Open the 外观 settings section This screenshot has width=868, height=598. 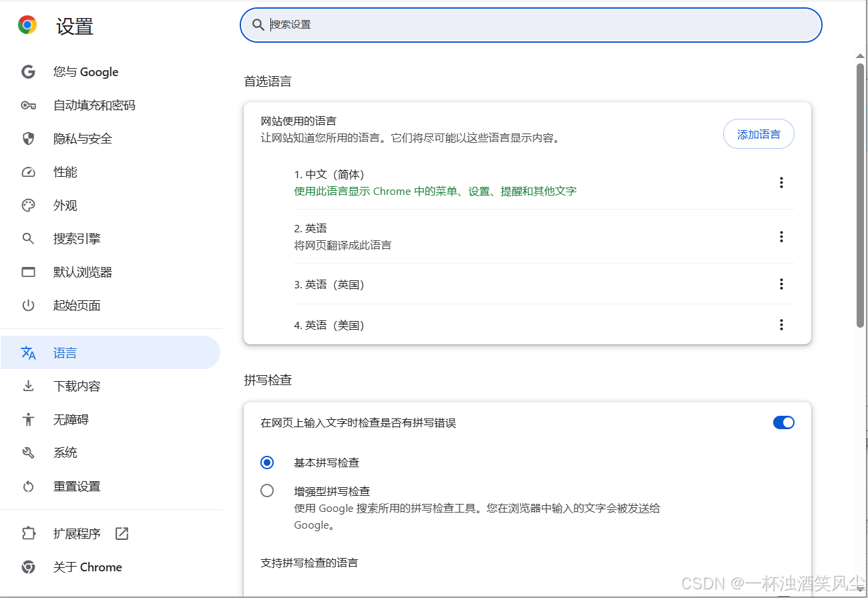tap(110, 206)
